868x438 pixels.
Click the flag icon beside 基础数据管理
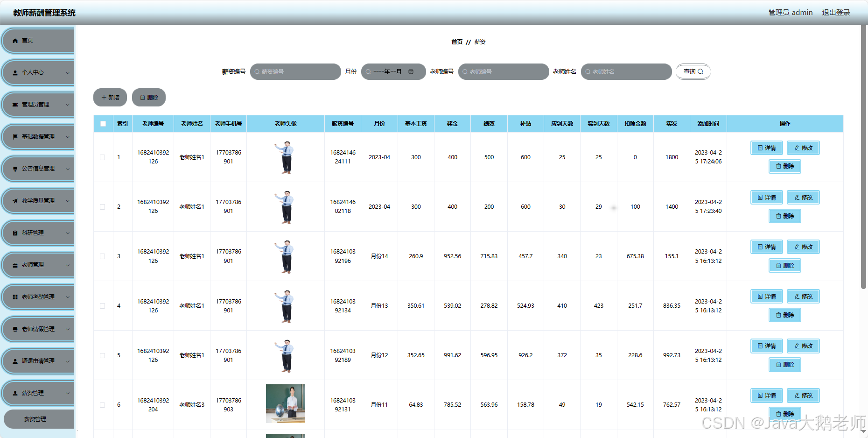coord(15,137)
